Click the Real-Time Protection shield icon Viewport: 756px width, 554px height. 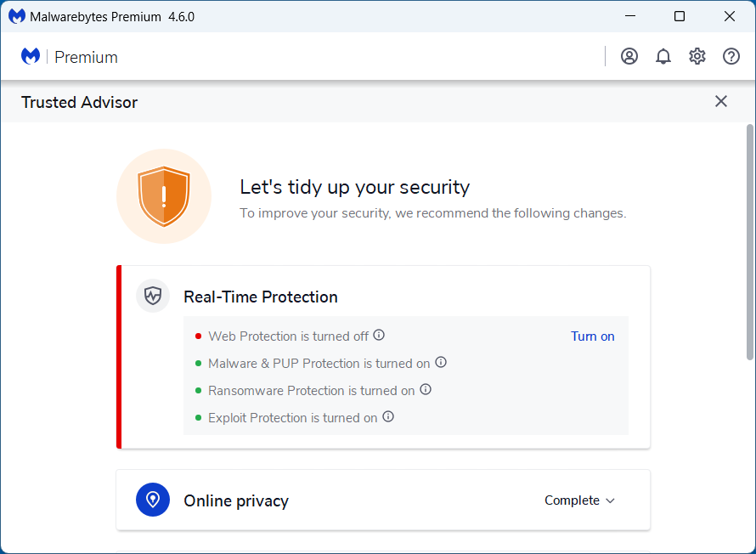click(153, 296)
